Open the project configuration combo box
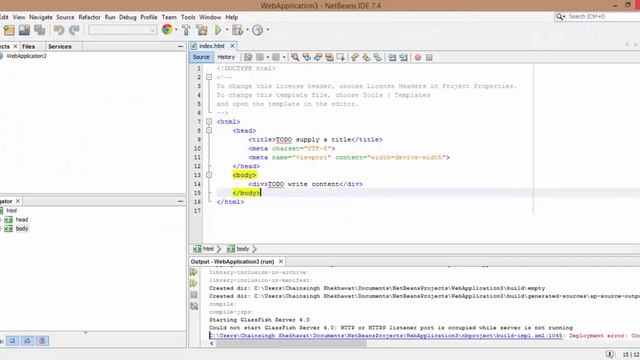The image size is (640, 360). [x=122, y=30]
